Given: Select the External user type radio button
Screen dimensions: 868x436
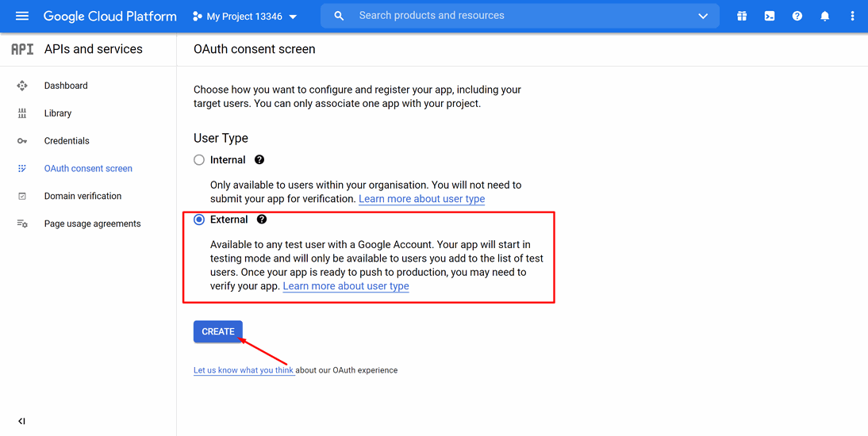Looking at the screenshot, I should coord(198,220).
